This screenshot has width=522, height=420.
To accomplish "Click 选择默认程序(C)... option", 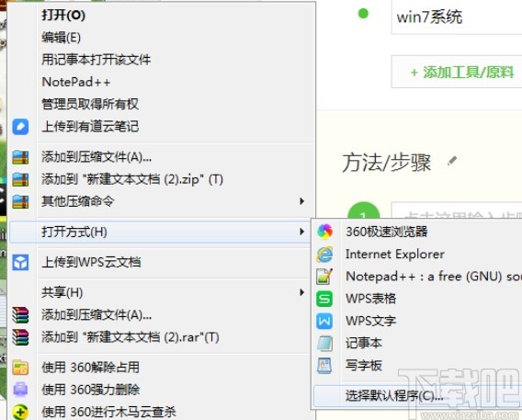I will click(417, 396).
